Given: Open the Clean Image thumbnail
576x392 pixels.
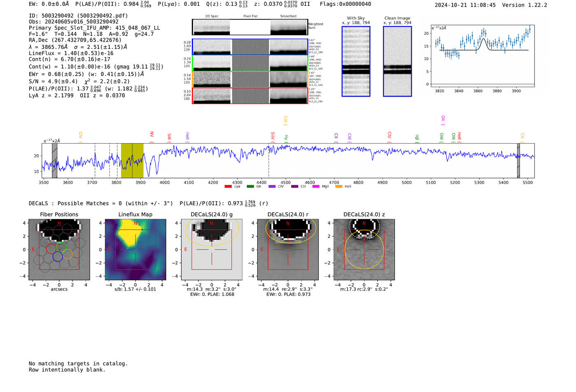Looking at the screenshot, I should point(397,61).
